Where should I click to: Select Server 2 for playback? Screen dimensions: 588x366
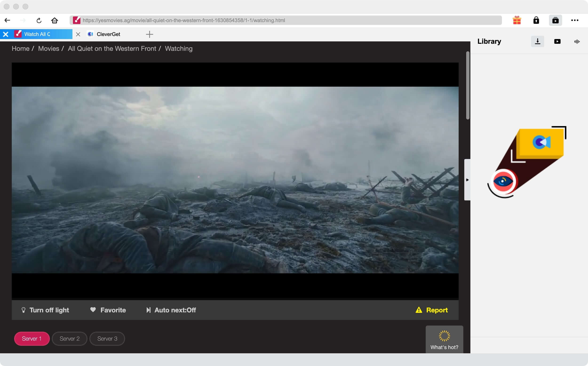tap(69, 339)
